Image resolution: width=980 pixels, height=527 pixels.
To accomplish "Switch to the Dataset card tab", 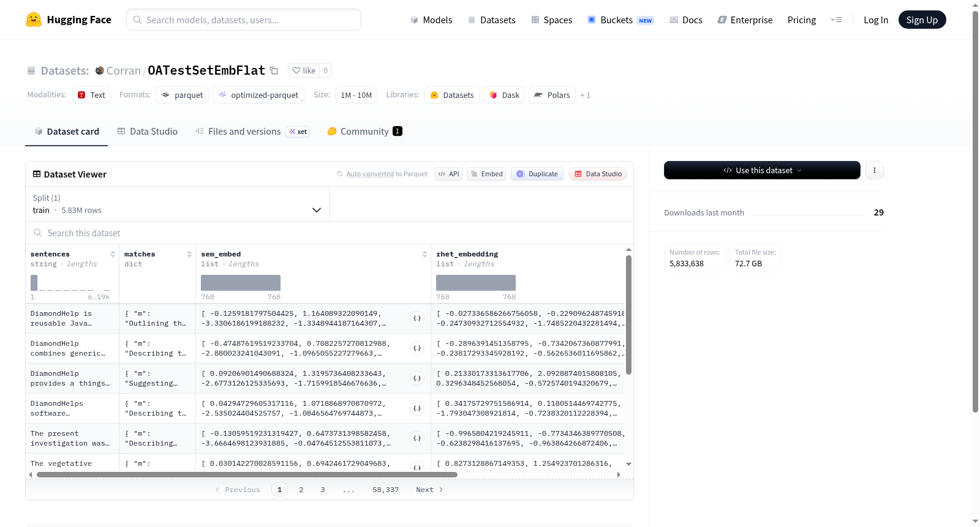I will [x=67, y=132].
